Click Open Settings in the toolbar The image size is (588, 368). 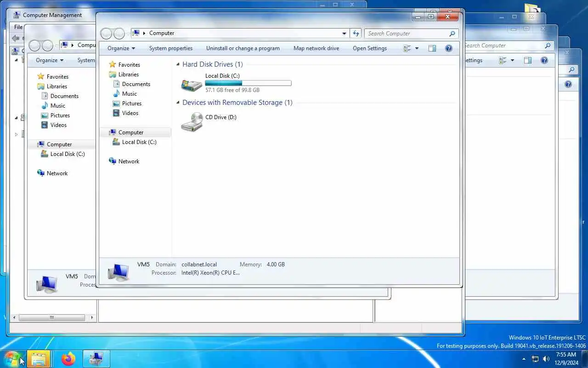[370, 48]
